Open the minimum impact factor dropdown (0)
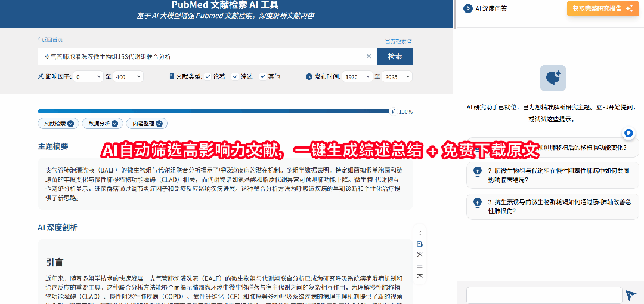 (88, 76)
